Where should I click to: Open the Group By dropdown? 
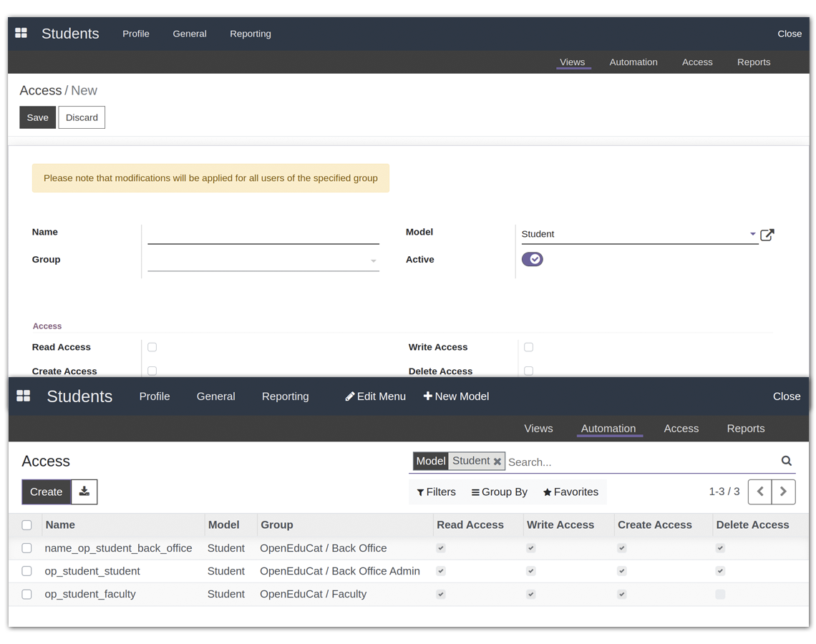coord(499,492)
